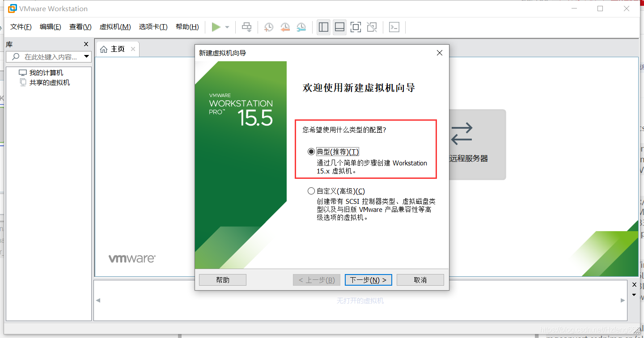Open the 文件(F) menu

pyautogui.click(x=21, y=27)
